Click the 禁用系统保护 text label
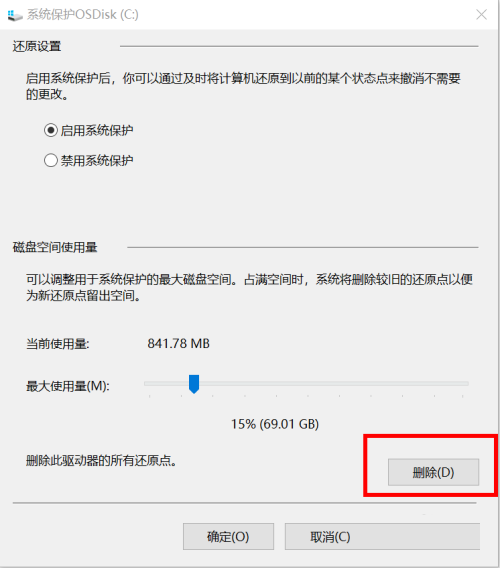The height and width of the screenshot is (568, 500). [97, 160]
